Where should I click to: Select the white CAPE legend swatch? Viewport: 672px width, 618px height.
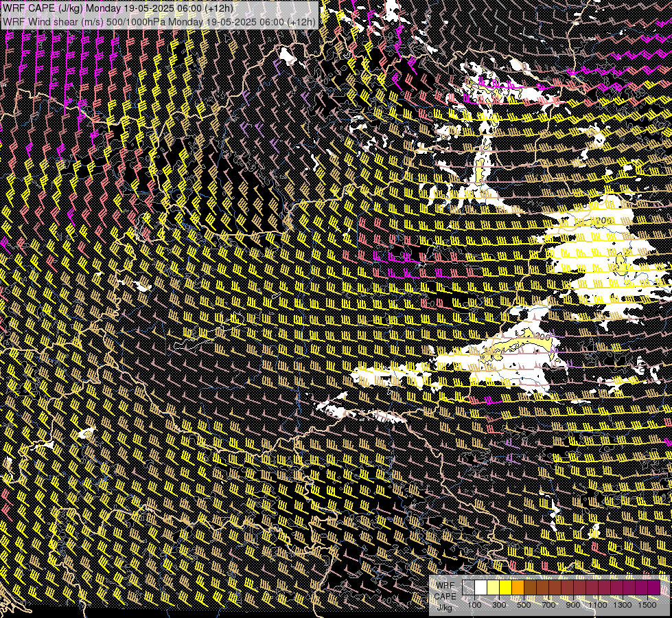pyautogui.click(x=481, y=587)
